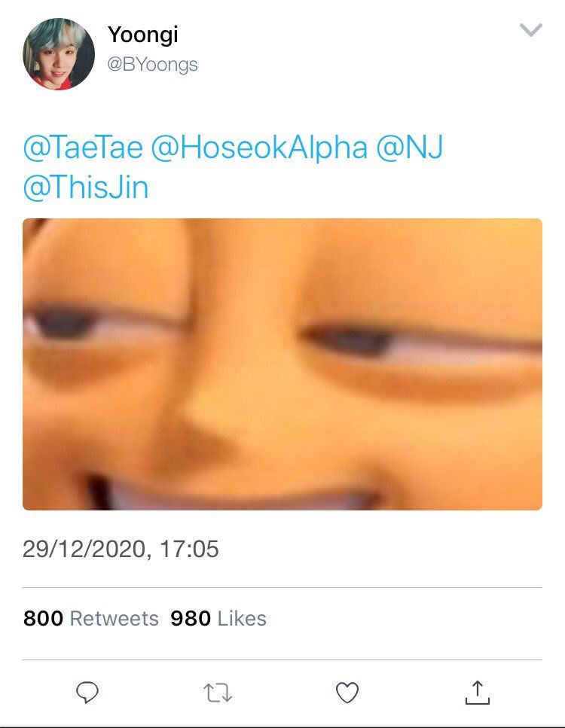Viewport: 565px width, 728px height.
Task: Like the tweet with the heart icon
Action: [x=347, y=693]
